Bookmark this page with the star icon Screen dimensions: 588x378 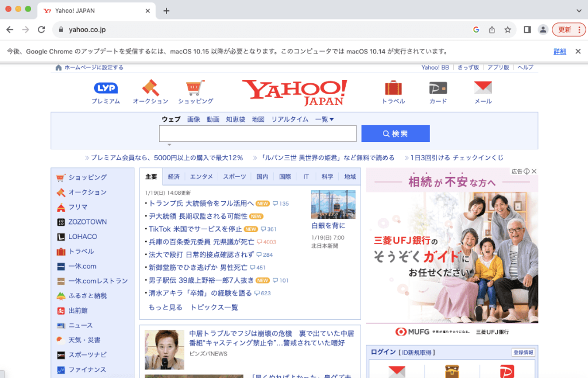(x=508, y=30)
